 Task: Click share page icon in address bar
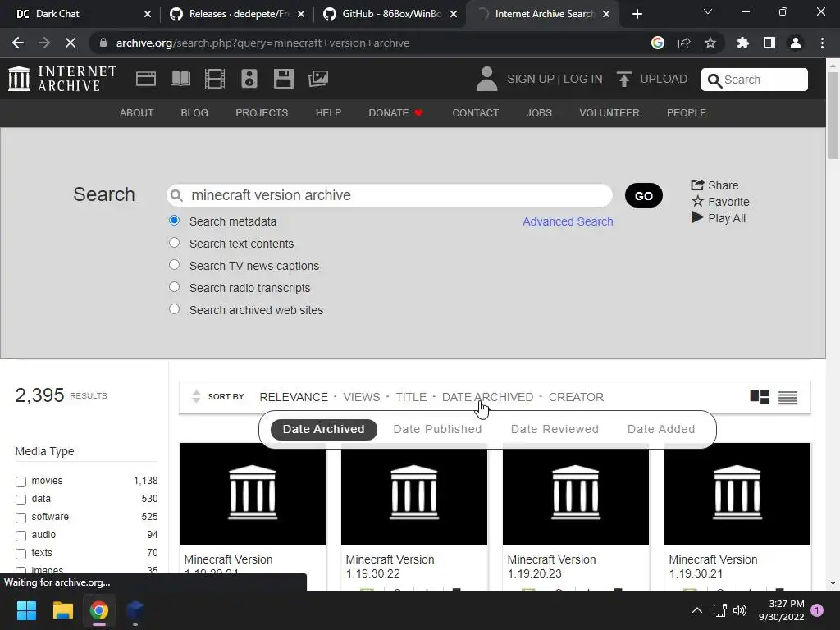[x=684, y=43]
